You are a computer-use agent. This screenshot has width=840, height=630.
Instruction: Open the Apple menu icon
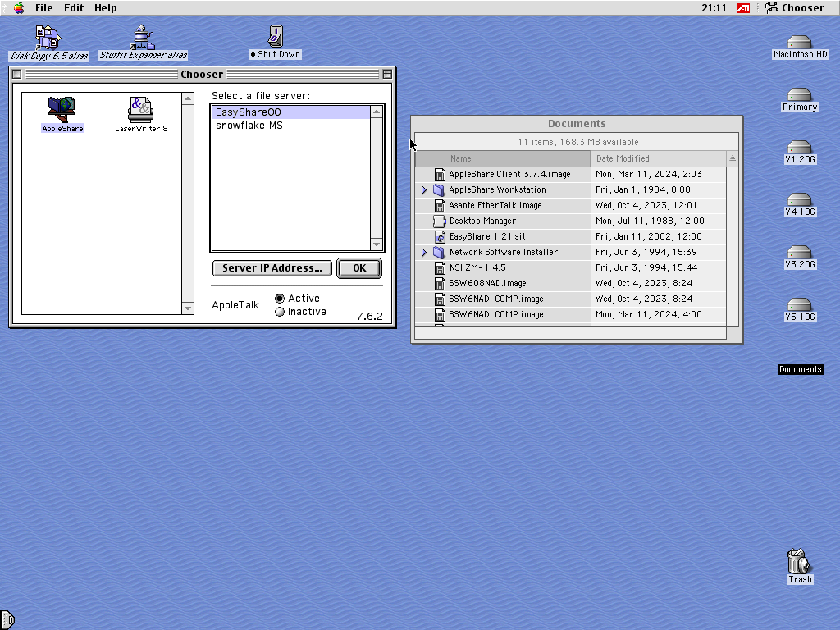pos(19,7)
